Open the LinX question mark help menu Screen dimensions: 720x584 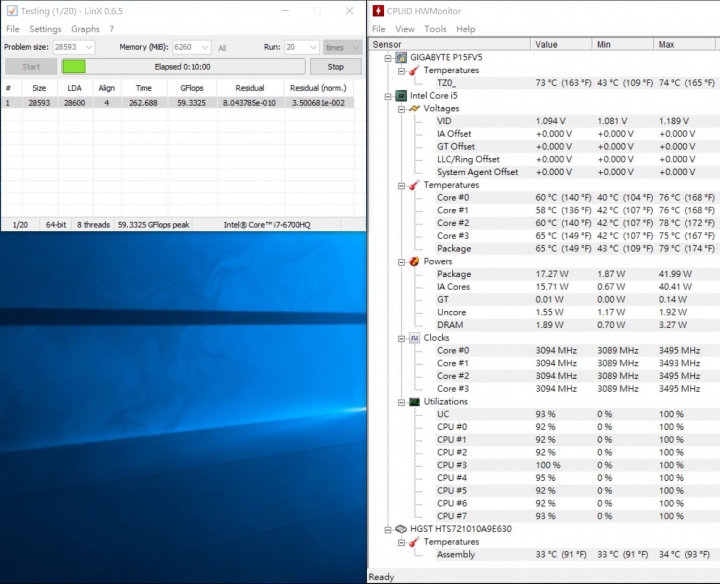pyautogui.click(x=112, y=29)
